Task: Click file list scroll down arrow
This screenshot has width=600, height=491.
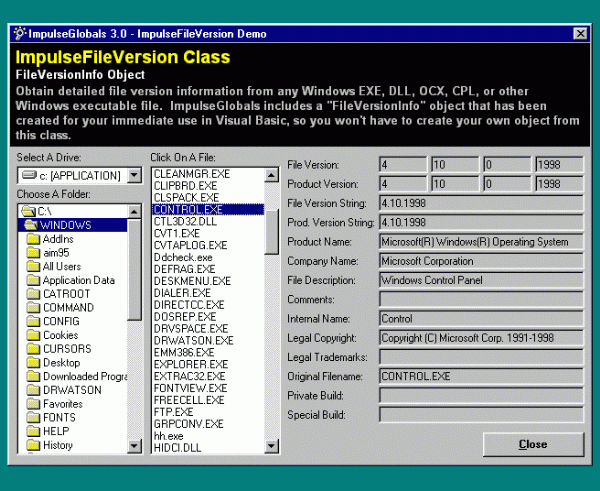Action: click(271, 445)
